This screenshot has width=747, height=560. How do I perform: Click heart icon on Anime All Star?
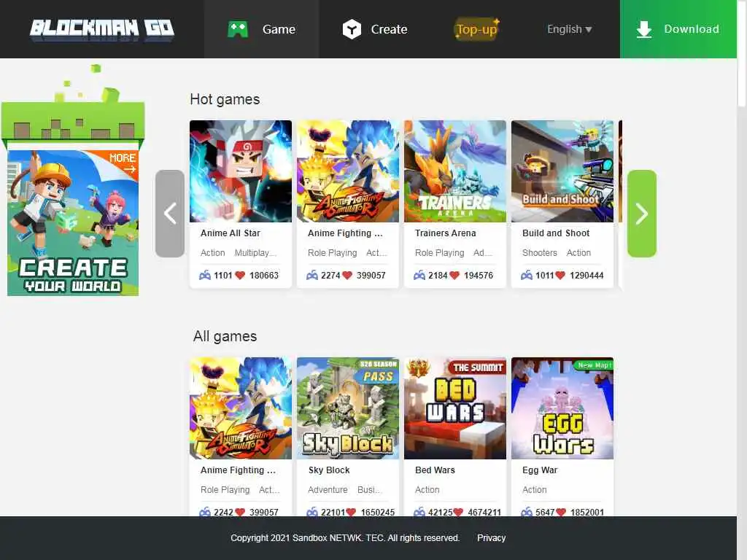pyautogui.click(x=240, y=275)
